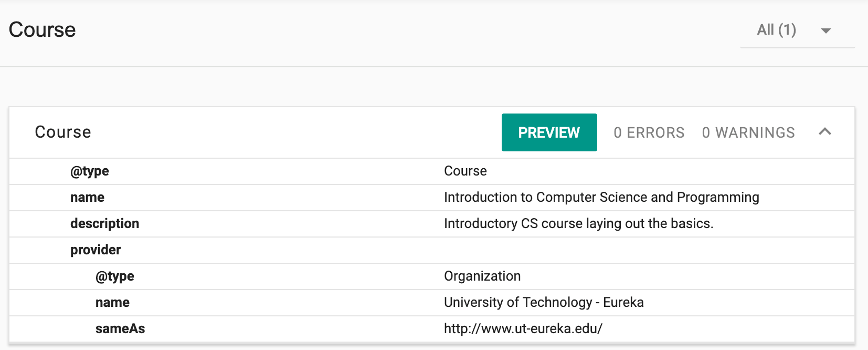
Task: Click the Course page heading
Action: tap(43, 30)
